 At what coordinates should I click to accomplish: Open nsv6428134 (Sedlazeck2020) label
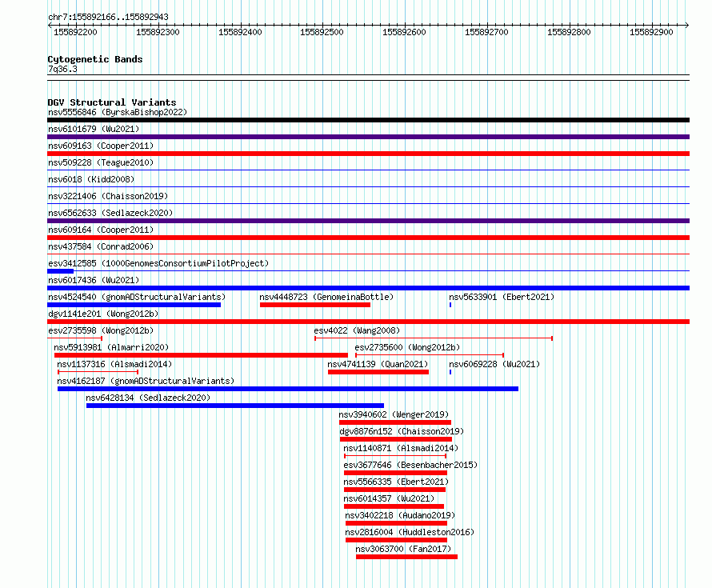click(148, 398)
